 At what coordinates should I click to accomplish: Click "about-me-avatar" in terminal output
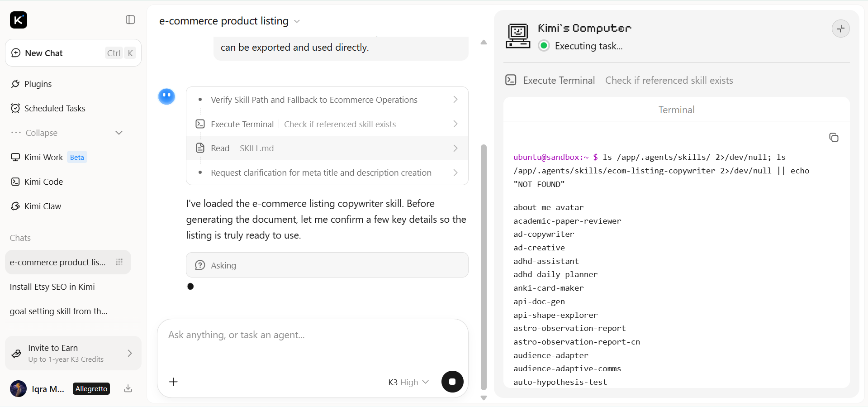click(548, 207)
